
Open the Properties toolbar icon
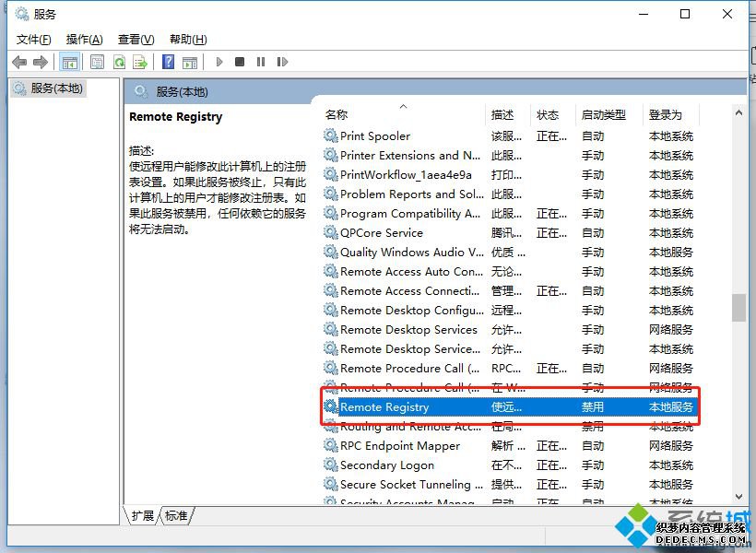(98, 62)
